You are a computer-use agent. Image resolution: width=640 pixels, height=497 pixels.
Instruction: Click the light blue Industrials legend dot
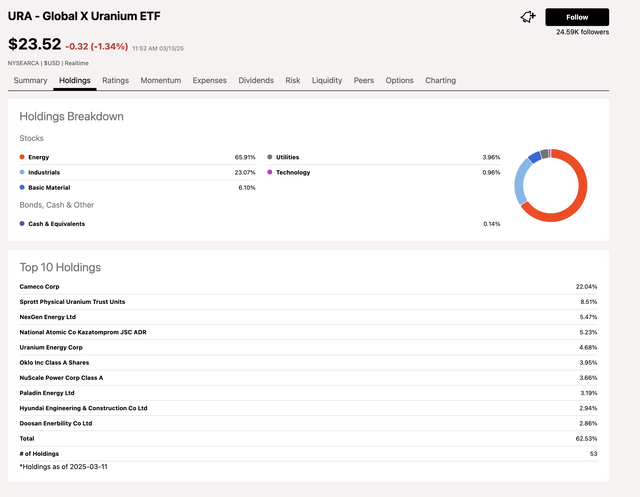(22, 172)
